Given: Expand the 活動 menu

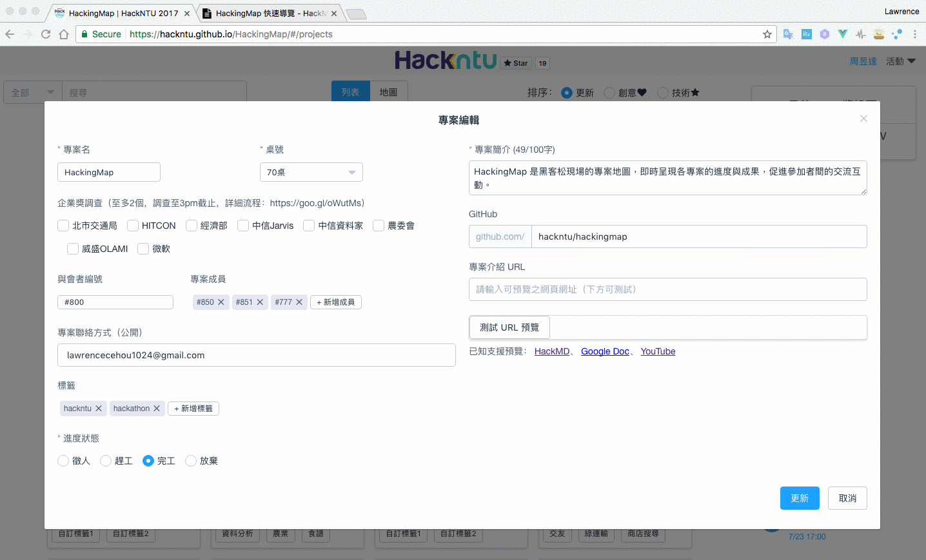Looking at the screenshot, I should pos(901,61).
